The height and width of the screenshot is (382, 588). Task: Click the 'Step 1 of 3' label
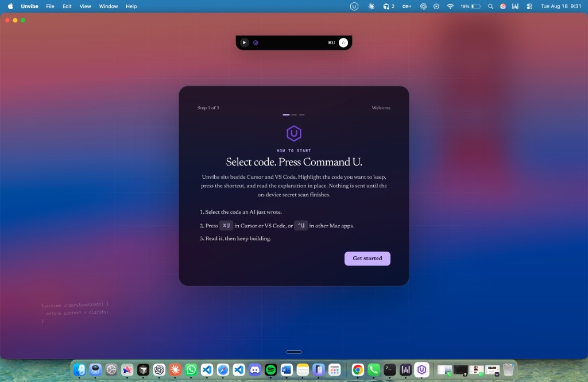[x=208, y=107]
